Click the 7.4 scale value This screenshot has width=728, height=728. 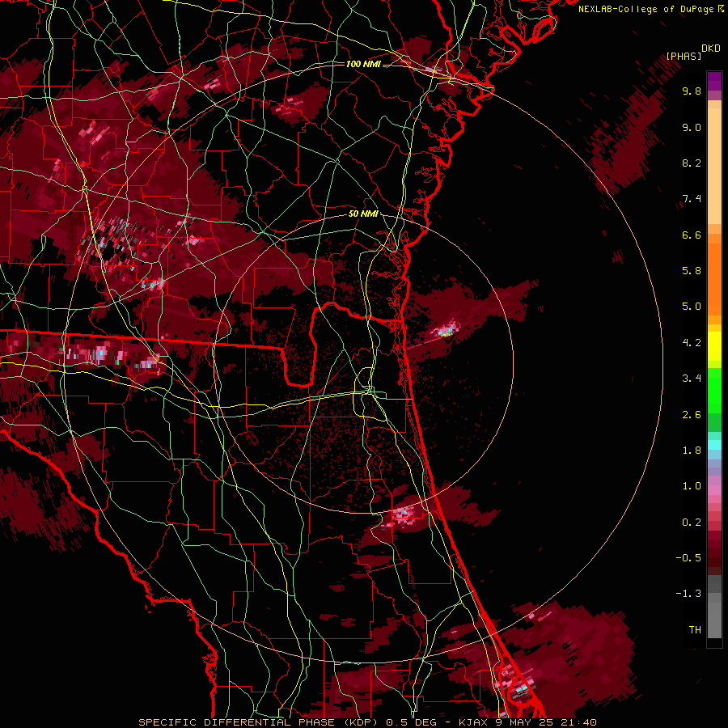692,199
